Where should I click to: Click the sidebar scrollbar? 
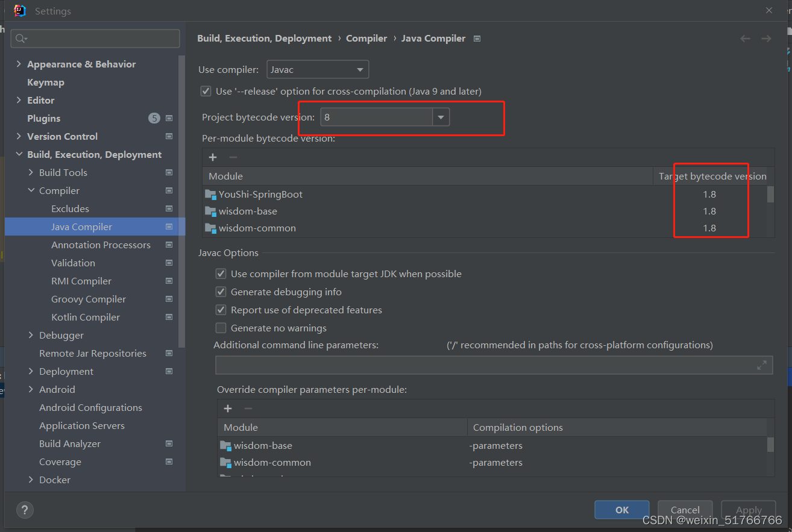click(181, 181)
